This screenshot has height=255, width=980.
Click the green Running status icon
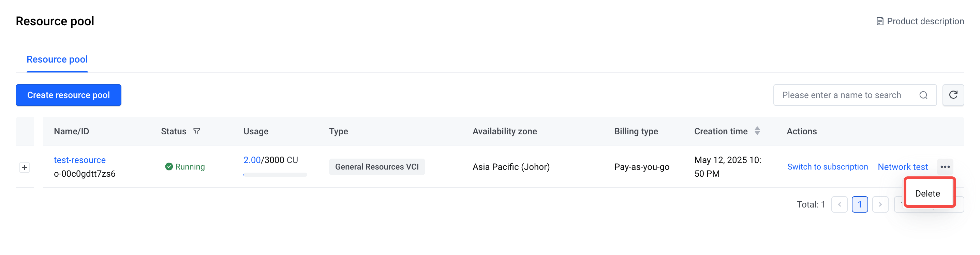tap(169, 166)
